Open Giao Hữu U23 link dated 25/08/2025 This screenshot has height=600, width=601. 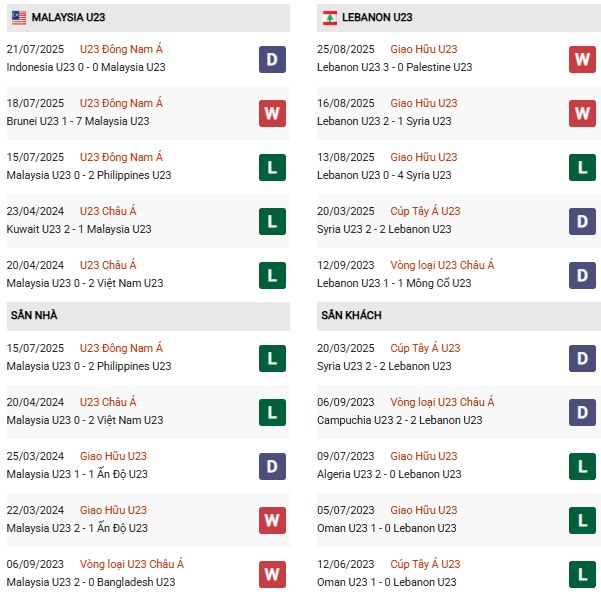423,49
